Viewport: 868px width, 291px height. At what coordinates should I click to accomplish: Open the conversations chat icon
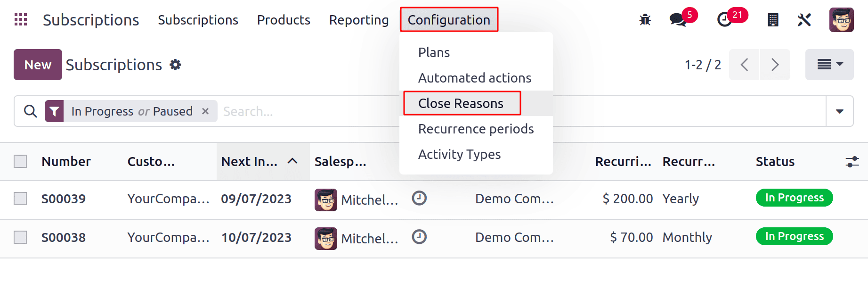(x=678, y=20)
